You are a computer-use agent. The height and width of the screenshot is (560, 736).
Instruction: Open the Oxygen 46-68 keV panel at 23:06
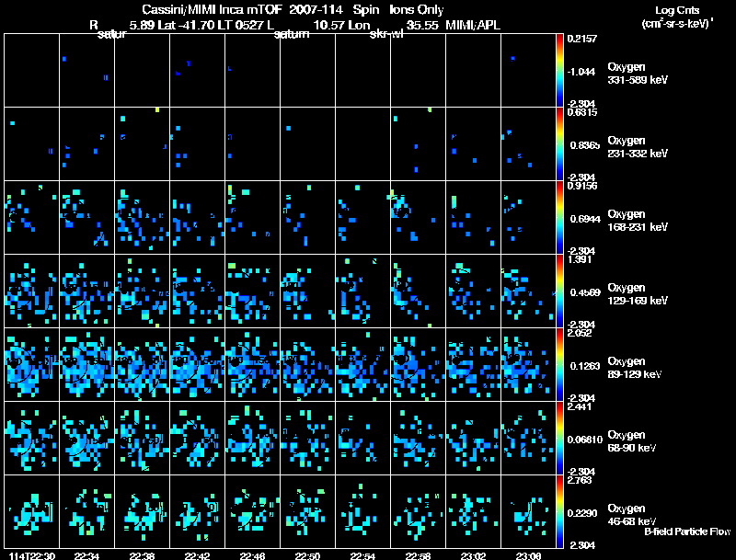[528, 511]
